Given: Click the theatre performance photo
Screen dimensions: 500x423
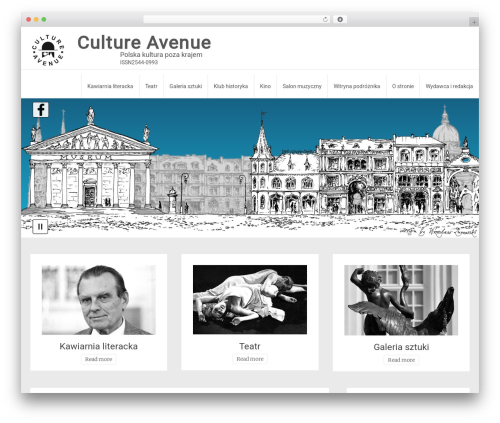Looking at the screenshot, I should [250, 299].
